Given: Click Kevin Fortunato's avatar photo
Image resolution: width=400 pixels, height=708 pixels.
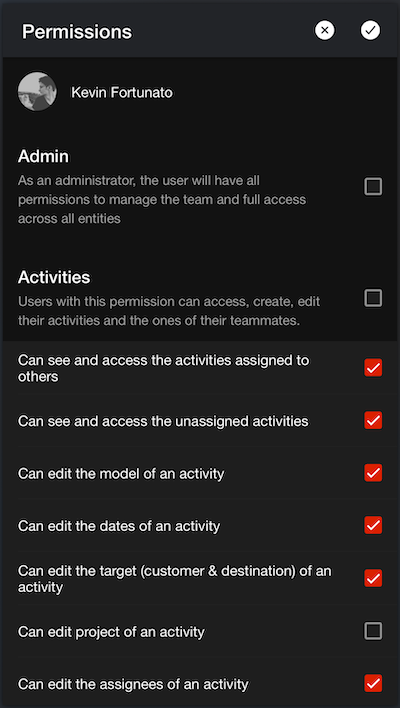Looking at the screenshot, I should click(x=37, y=92).
